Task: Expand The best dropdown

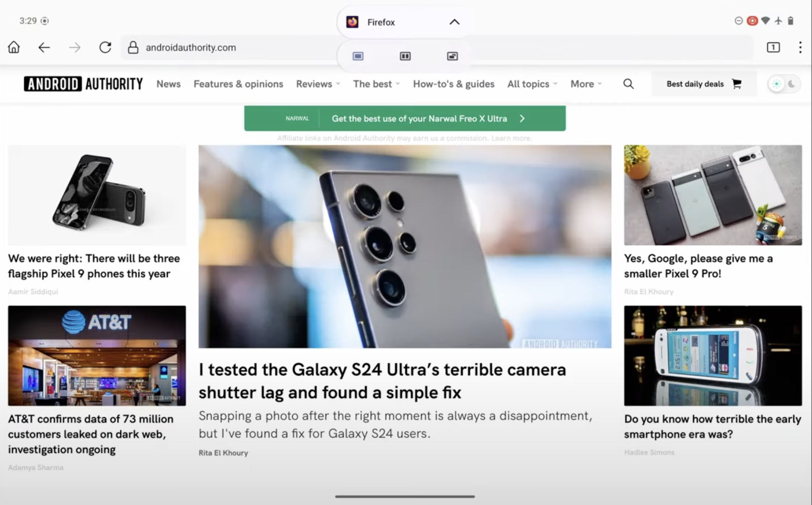Action: tap(376, 84)
